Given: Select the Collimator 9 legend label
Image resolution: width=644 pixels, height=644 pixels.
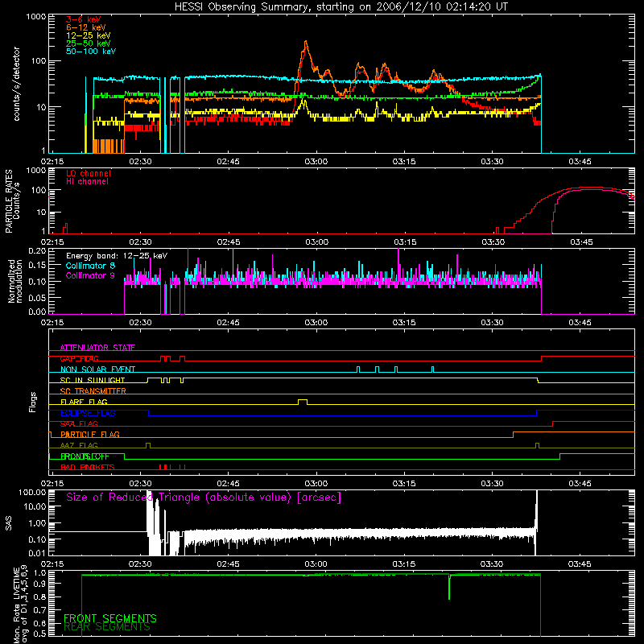Looking at the screenshot, I should click(x=90, y=275).
